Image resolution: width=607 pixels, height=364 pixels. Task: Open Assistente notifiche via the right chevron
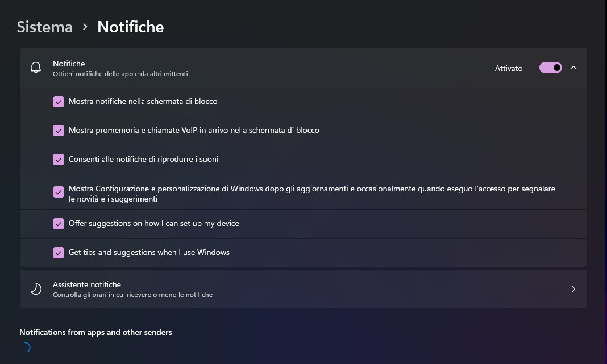(x=573, y=289)
